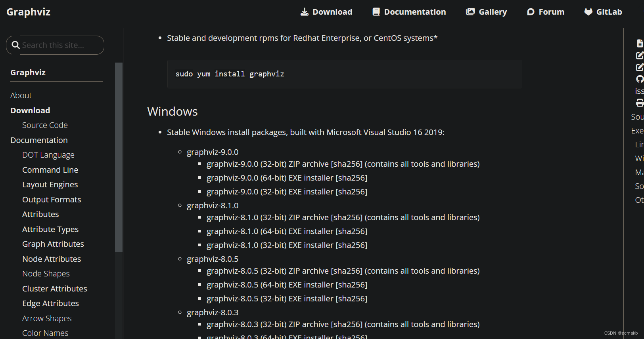Image resolution: width=644 pixels, height=339 pixels.
Task: Download graphviz-8.1.0 (64-bit) EXE installer
Action: pos(270,231)
